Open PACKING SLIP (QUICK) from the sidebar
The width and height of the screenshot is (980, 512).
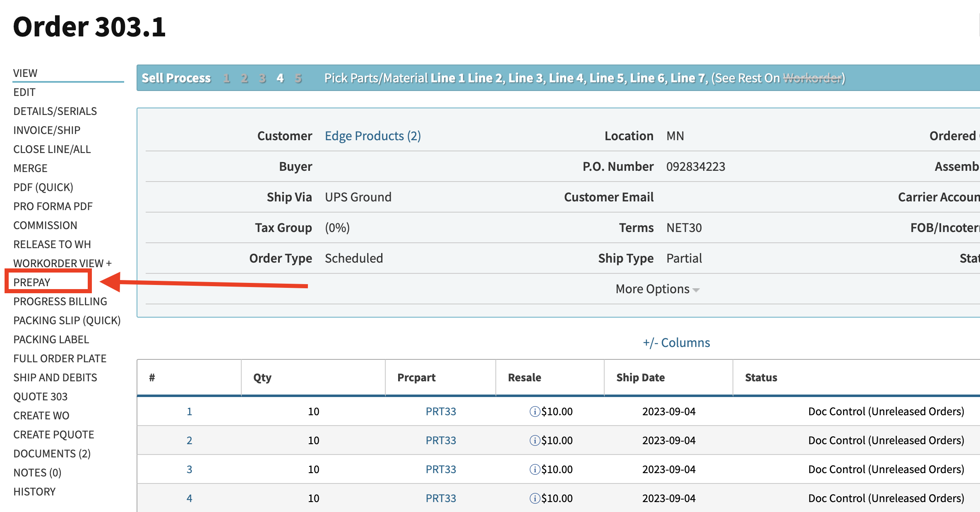(67, 321)
